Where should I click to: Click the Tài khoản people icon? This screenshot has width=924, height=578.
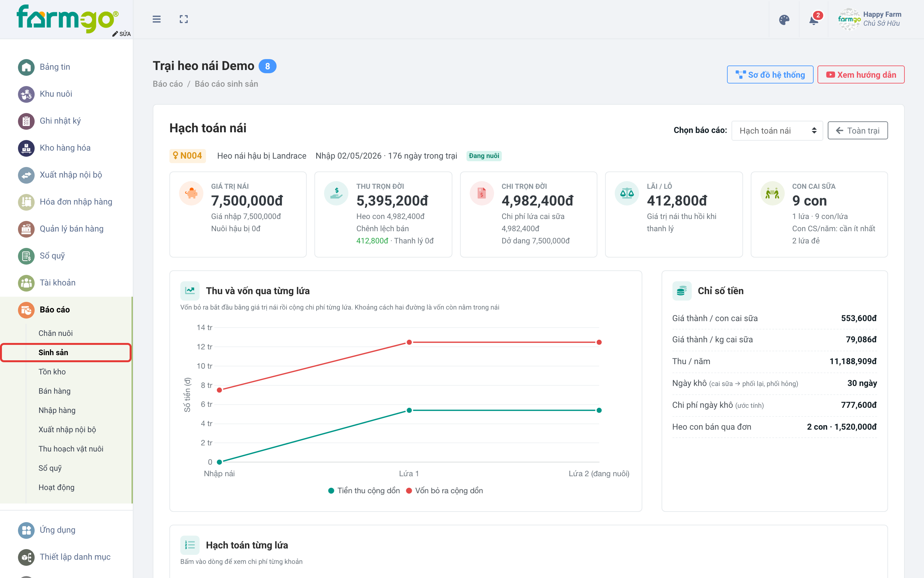tap(26, 283)
